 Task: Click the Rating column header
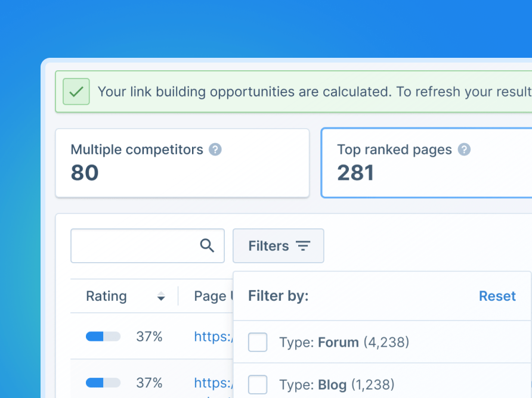tap(106, 296)
